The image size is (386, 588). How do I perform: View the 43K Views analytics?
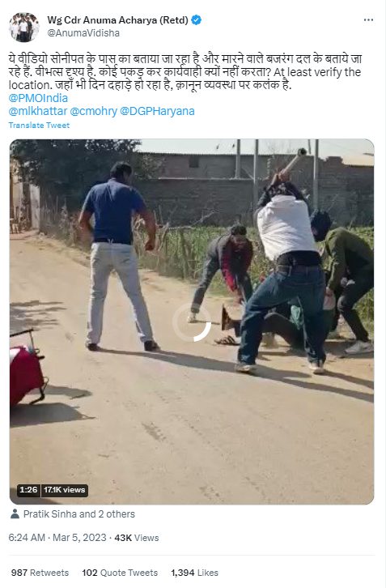(x=137, y=538)
